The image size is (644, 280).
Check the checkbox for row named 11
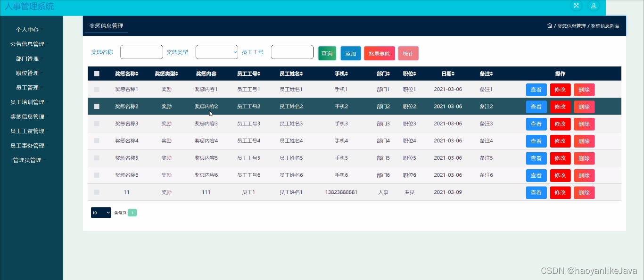pyautogui.click(x=97, y=192)
